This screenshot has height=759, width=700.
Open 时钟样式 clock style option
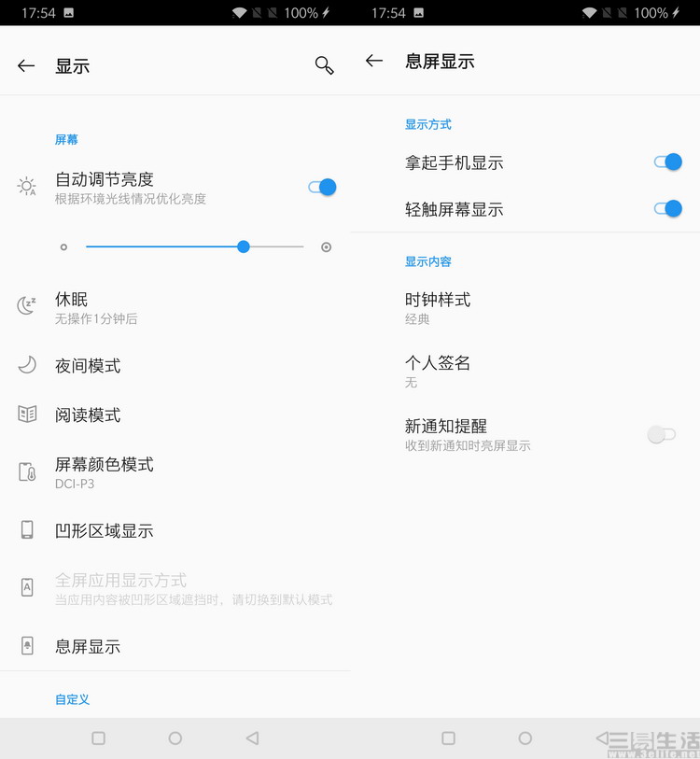tap(438, 307)
